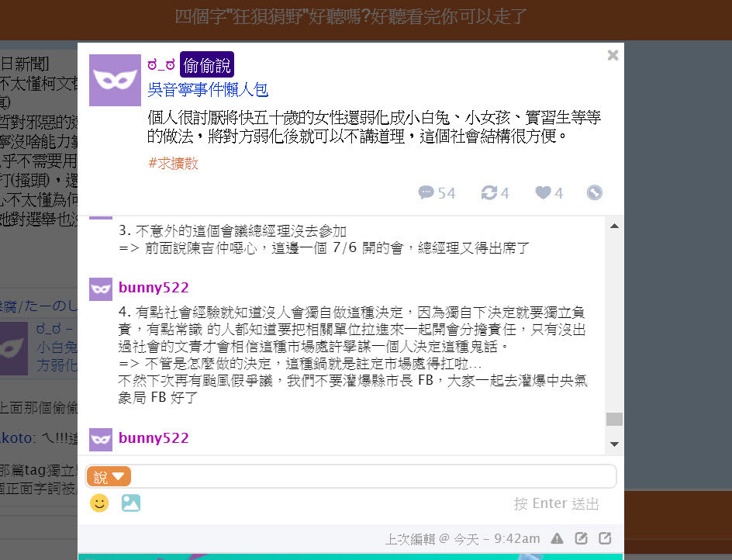Click the large purple mask avatar
The height and width of the screenshot is (560, 732).
click(x=115, y=81)
